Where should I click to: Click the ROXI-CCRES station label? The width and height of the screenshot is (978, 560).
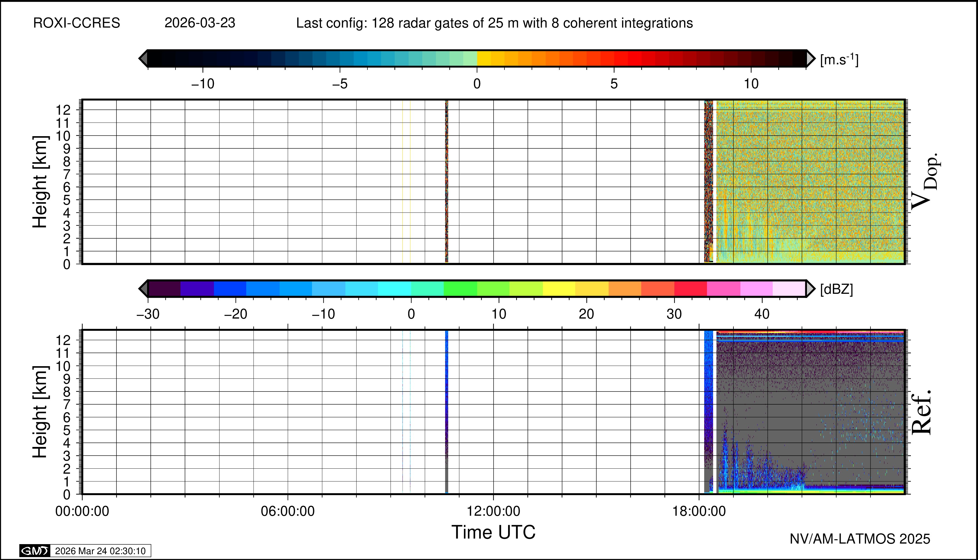pyautogui.click(x=77, y=23)
